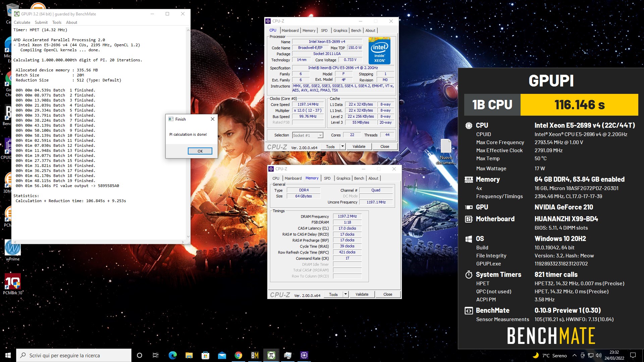Launch Microsoft Edge from the taskbar
The image size is (644, 362).
172,355
